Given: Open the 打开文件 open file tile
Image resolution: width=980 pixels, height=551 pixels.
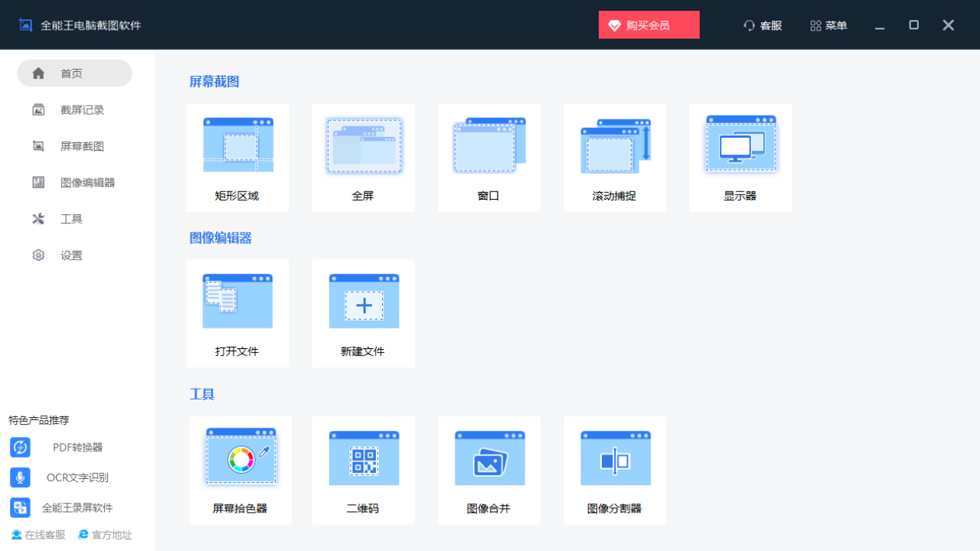Looking at the screenshot, I should click(237, 302).
